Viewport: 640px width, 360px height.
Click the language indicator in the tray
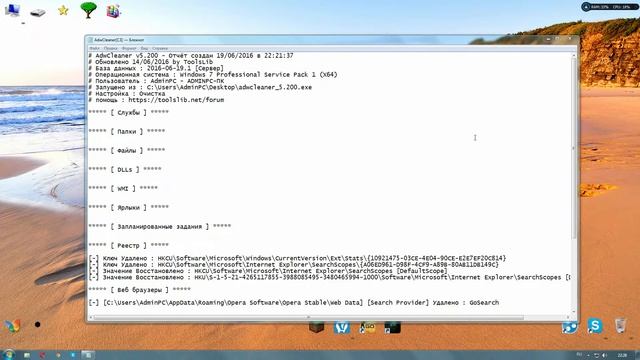click(x=579, y=355)
